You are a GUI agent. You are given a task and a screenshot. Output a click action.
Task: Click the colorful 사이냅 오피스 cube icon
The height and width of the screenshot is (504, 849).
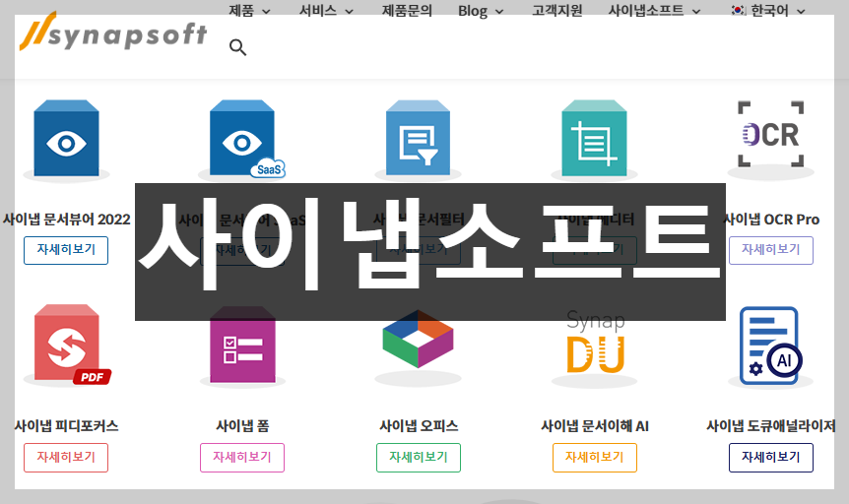(x=418, y=340)
